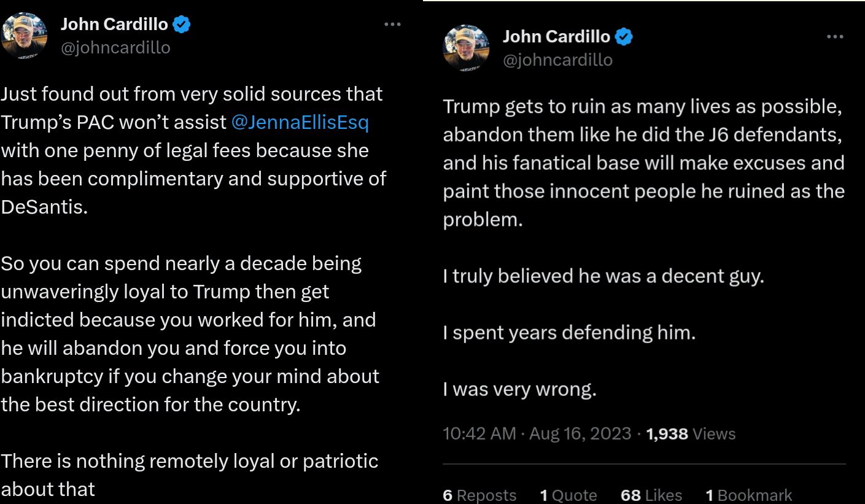The height and width of the screenshot is (504, 865).
Task: Open the 1 Bookmark count
Action: coord(749,495)
